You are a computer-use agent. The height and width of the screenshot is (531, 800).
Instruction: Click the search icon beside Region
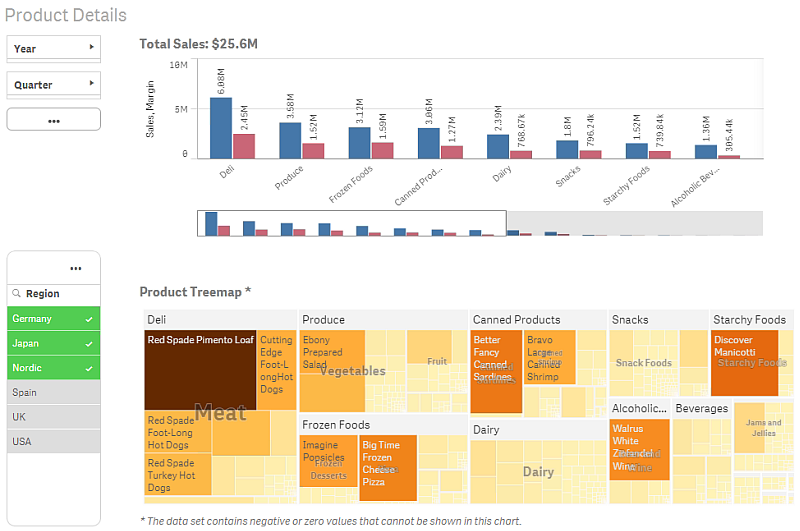tap(16, 294)
